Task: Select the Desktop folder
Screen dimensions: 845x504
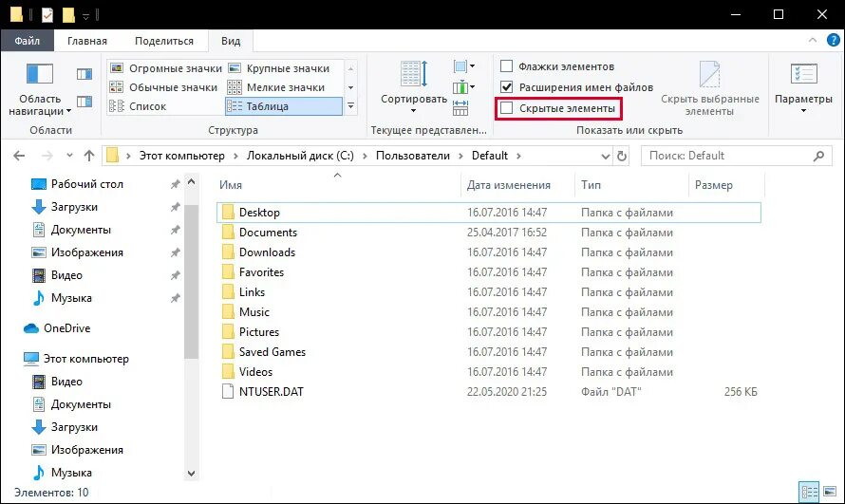Action: [489, 213]
